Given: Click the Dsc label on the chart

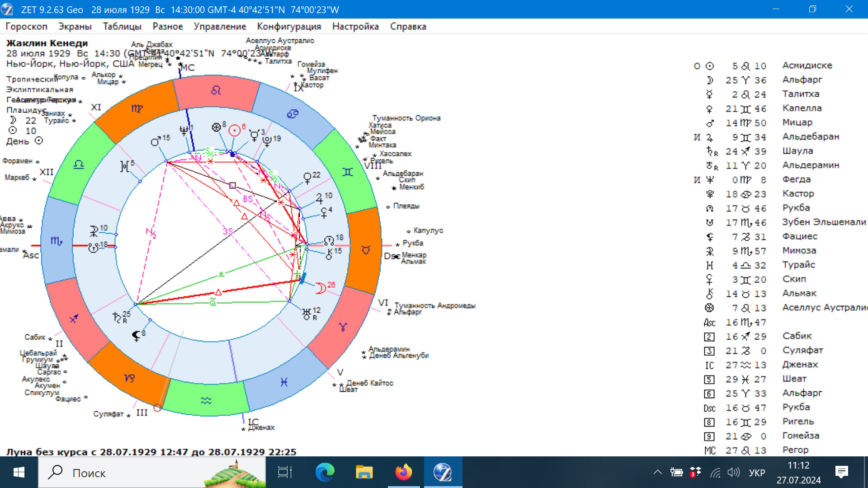Looking at the screenshot, I should [x=391, y=256].
